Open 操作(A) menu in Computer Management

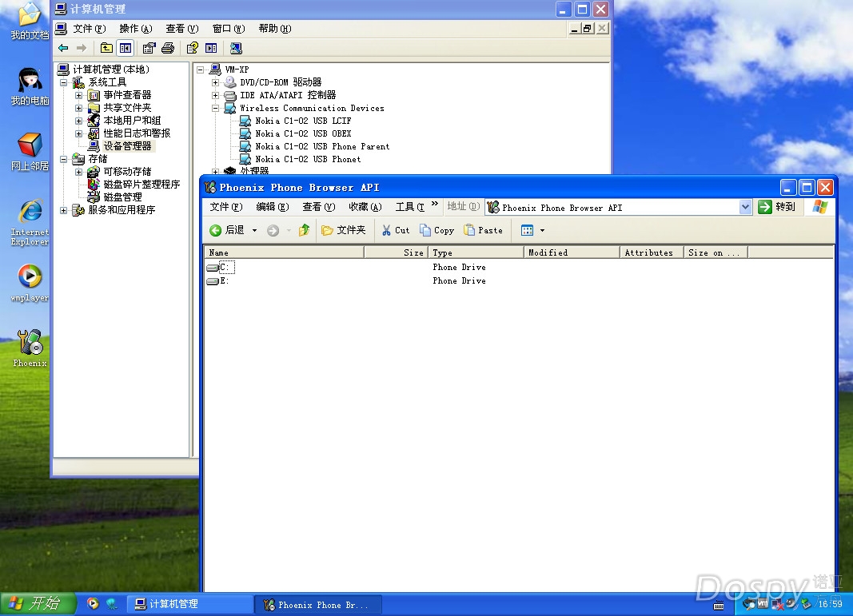135,29
